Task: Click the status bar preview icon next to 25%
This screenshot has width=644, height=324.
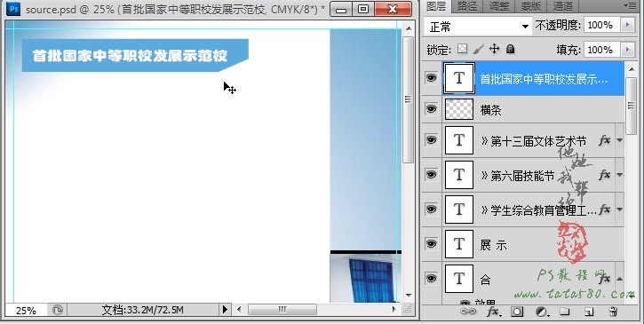Action: point(58,310)
